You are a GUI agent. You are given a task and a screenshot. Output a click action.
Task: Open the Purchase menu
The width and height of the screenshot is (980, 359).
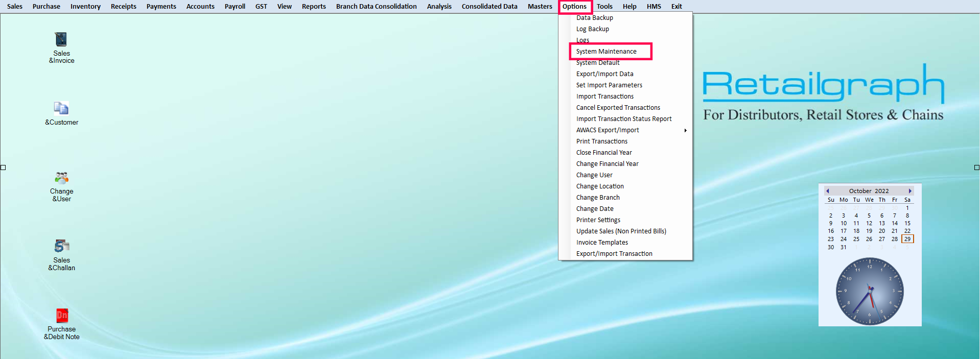(x=46, y=7)
